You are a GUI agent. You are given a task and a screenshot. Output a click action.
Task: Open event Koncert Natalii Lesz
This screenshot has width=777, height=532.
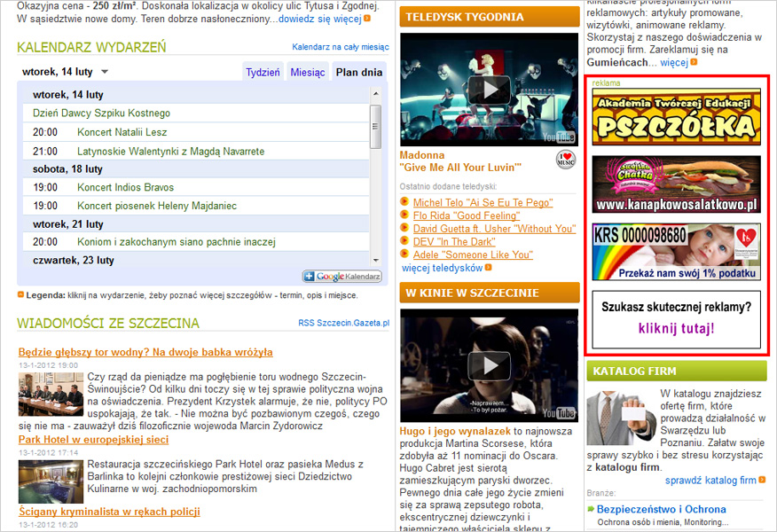(x=122, y=132)
